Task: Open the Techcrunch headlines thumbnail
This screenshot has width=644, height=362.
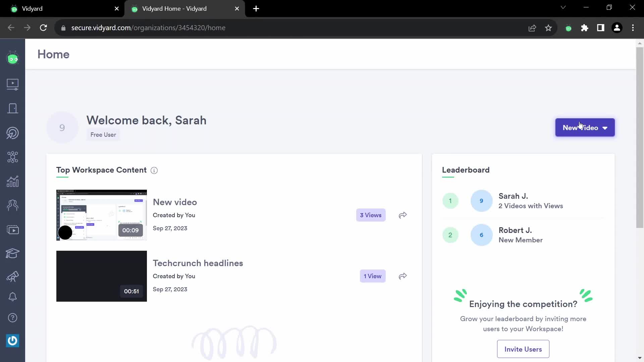Action: pyautogui.click(x=102, y=276)
